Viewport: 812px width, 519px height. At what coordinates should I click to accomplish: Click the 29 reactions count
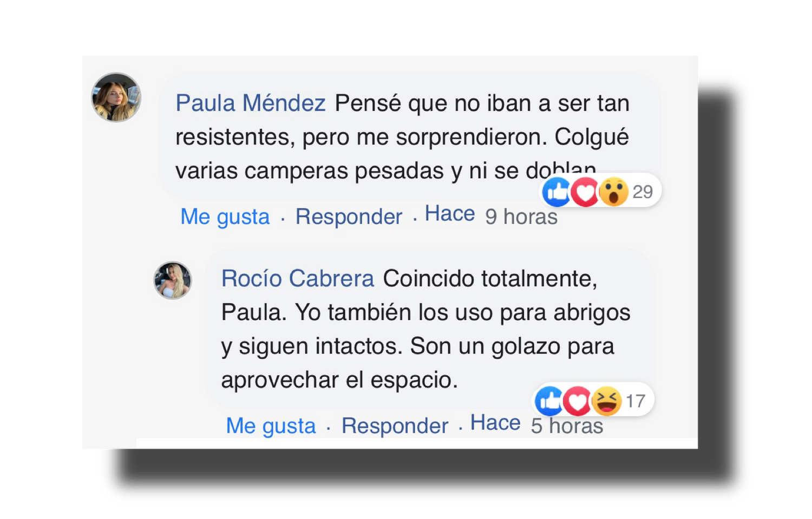(x=643, y=192)
